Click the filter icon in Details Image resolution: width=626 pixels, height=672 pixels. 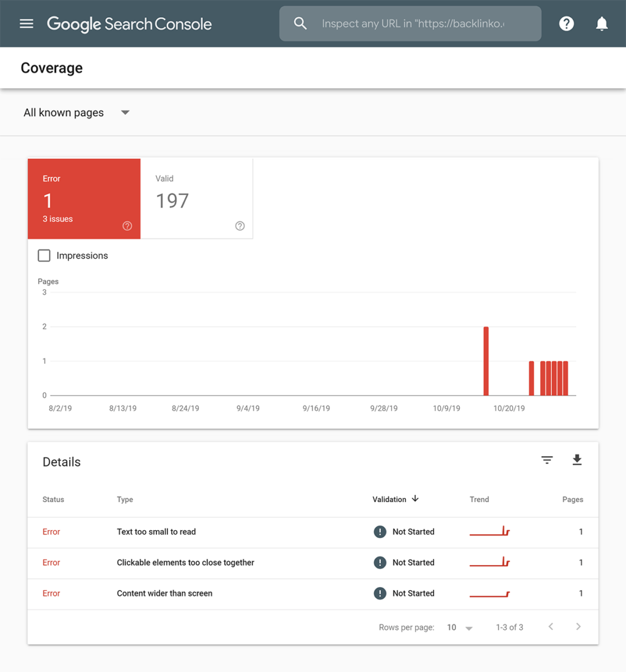547,460
